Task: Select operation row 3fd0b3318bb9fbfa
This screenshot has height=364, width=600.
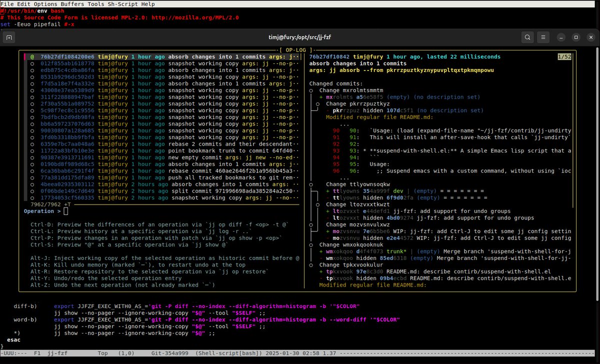Action: (162, 137)
